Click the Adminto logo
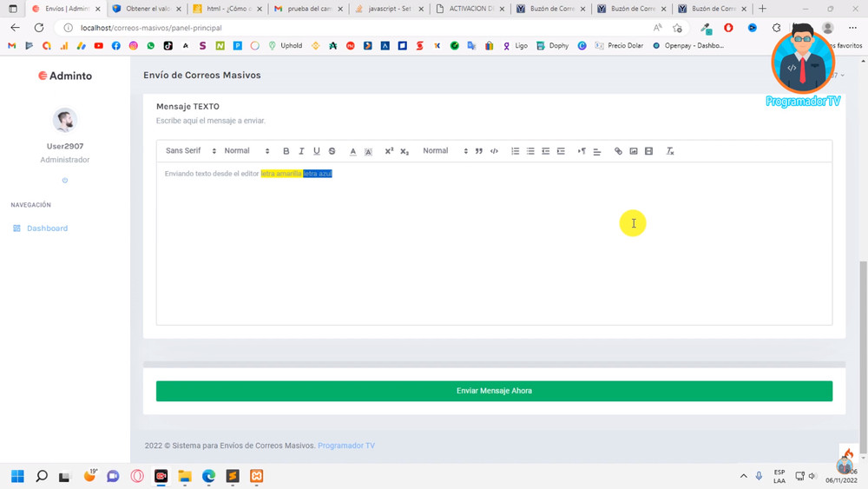 [65, 76]
